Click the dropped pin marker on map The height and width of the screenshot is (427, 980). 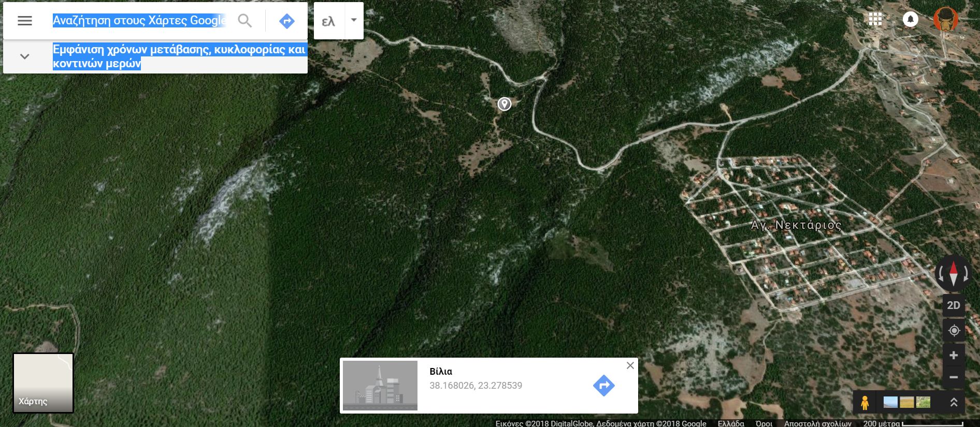click(505, 104)
